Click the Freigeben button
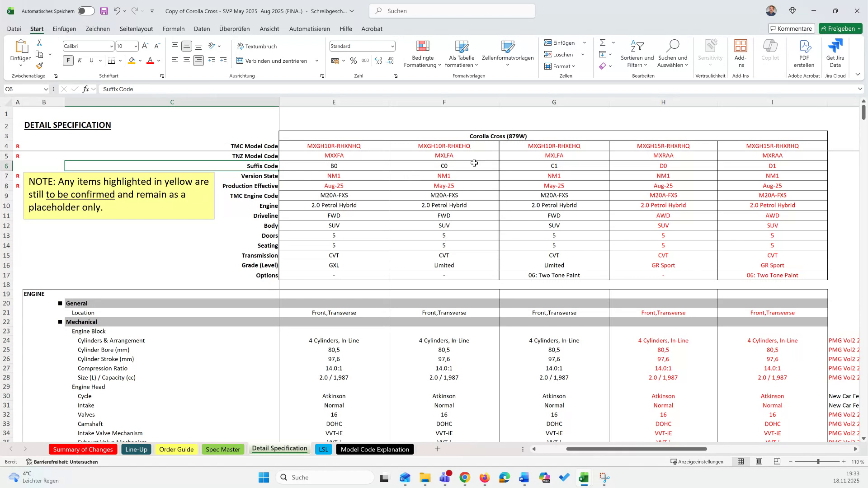Screen dimensions: 868x488 [840, 28]
